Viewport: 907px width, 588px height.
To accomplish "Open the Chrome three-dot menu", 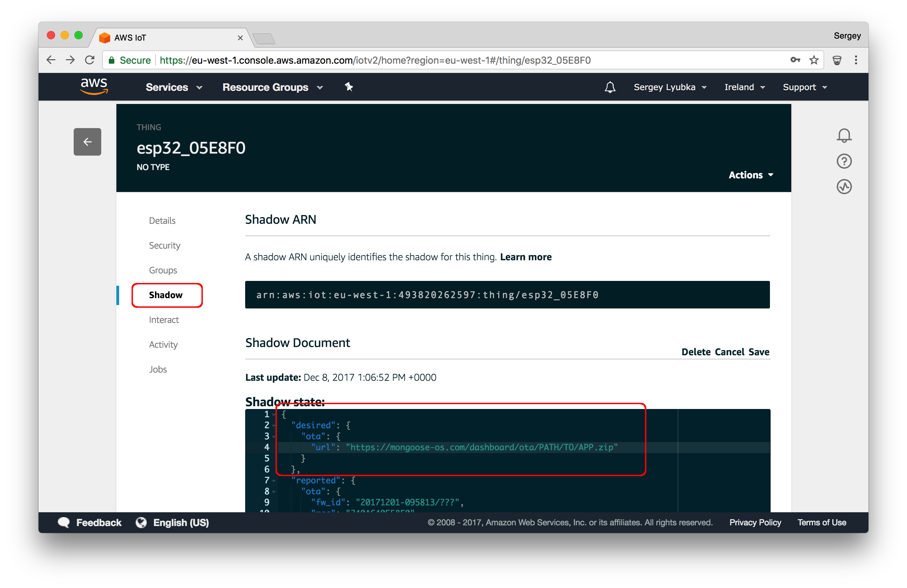I will pyautogui.click(x=856, y=60).
